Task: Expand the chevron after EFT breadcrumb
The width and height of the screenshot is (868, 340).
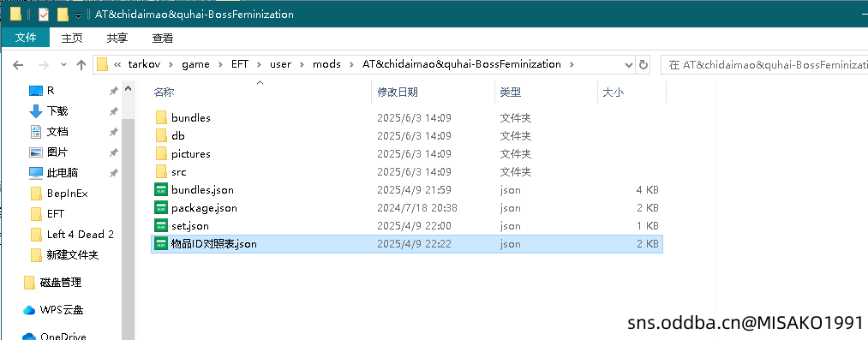Action: click(259, 65)
